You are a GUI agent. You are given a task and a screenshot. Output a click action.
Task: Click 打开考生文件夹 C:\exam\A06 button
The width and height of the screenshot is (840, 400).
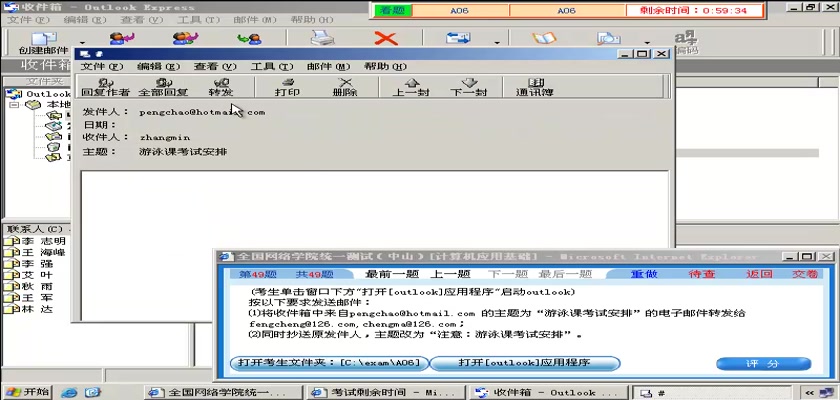(329, 363)
